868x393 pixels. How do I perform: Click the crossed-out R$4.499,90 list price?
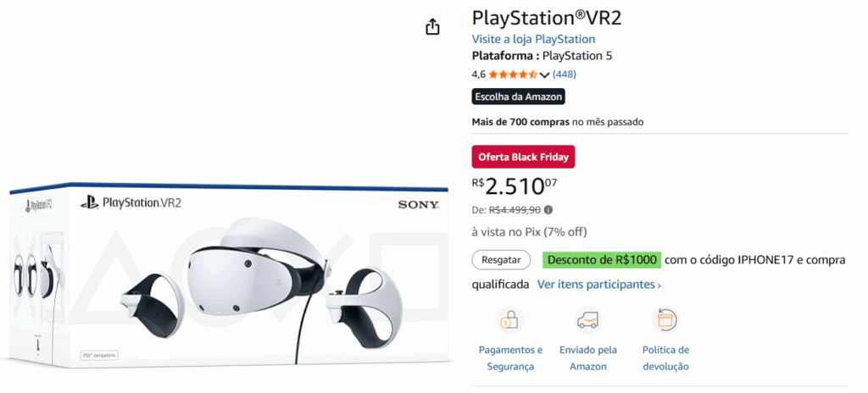(x=515, y=210)
